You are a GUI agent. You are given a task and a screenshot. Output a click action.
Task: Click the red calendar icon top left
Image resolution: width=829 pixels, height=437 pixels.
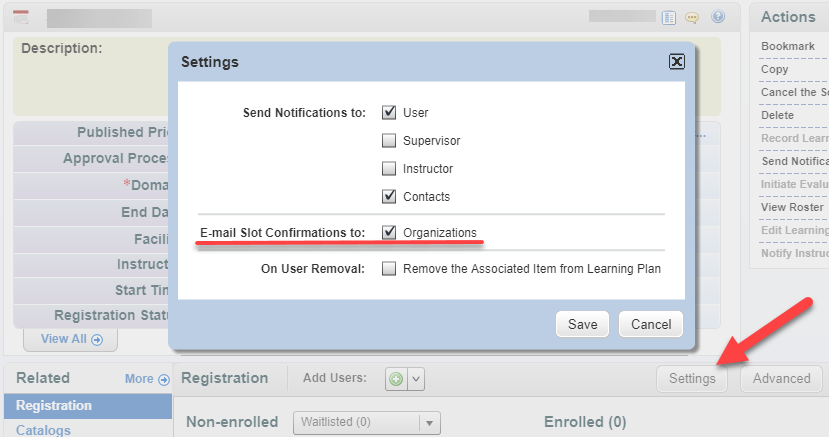[x=21, y=17]
